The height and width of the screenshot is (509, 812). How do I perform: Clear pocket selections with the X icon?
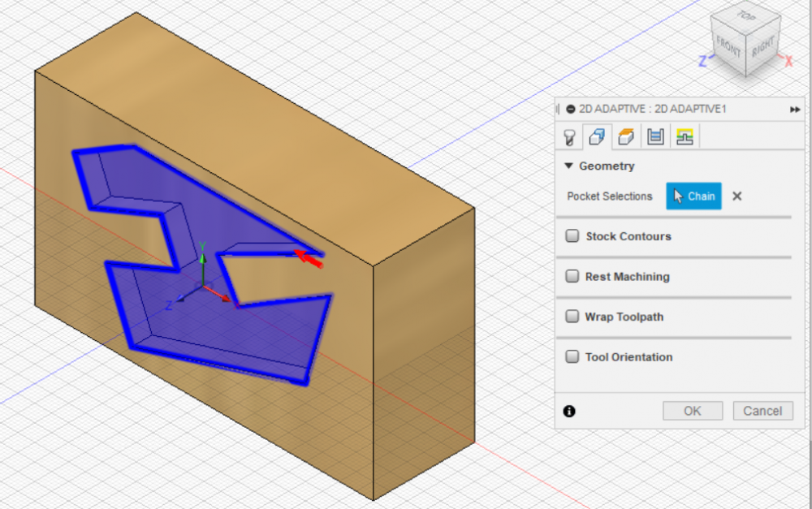737,196
